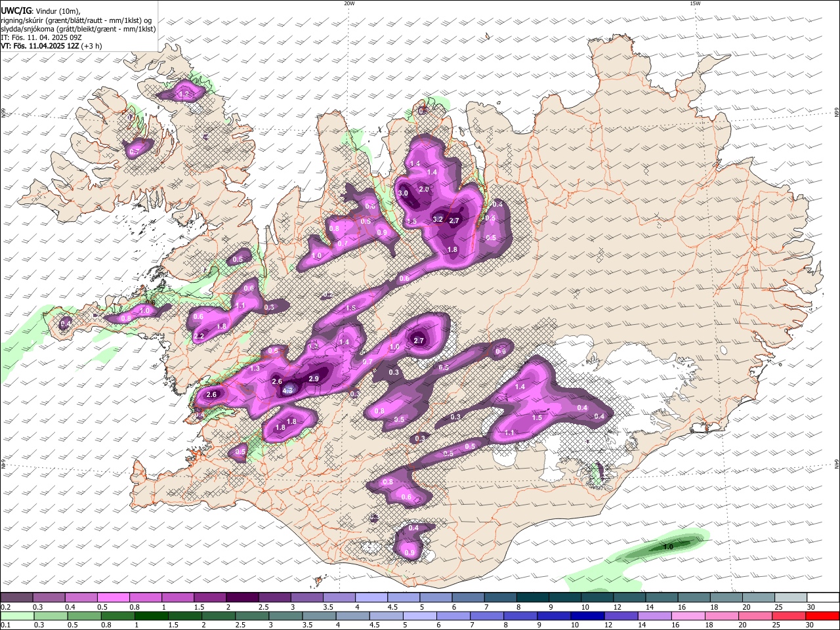The height and width of the screenshot is (630, 840).
Task: Pick the light lavender snow-scale swatch starting at 4
Action: click(x=371, y=598)
